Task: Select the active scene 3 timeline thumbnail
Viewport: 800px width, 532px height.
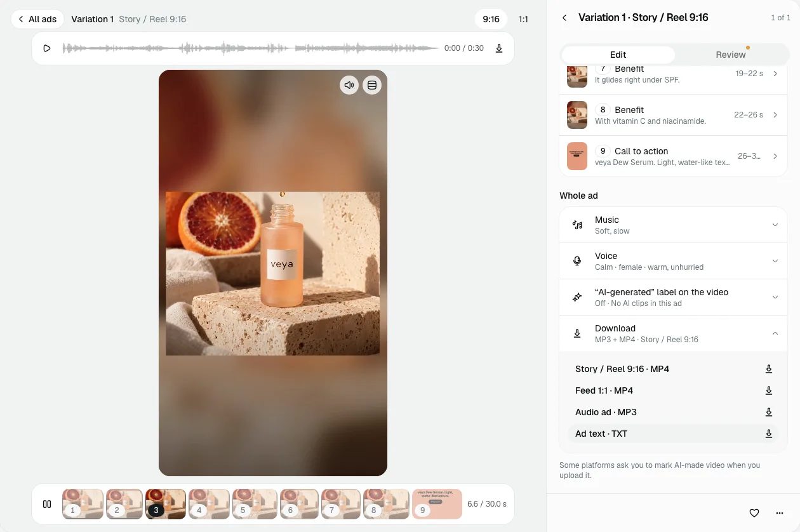Action: (166, 504)
